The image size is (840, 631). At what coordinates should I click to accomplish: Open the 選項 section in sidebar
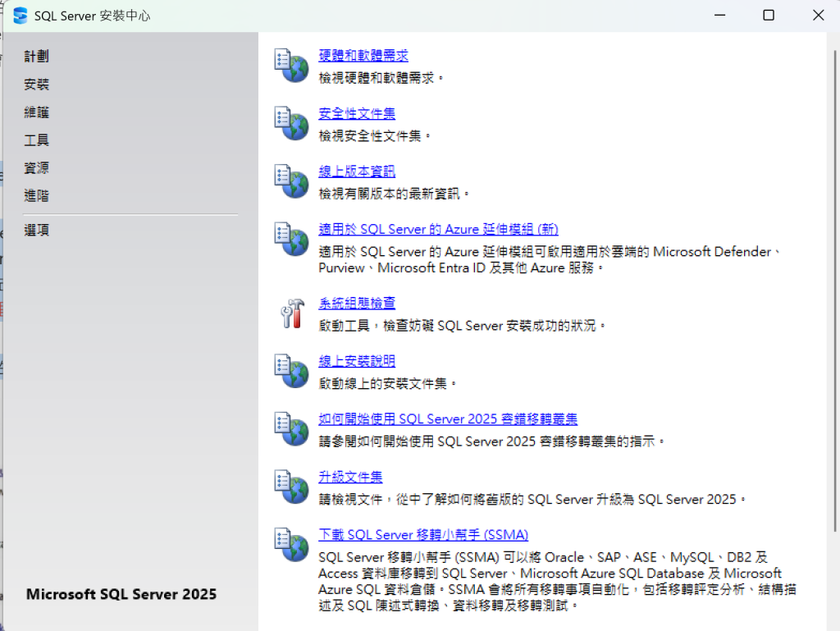pos(36,231)
